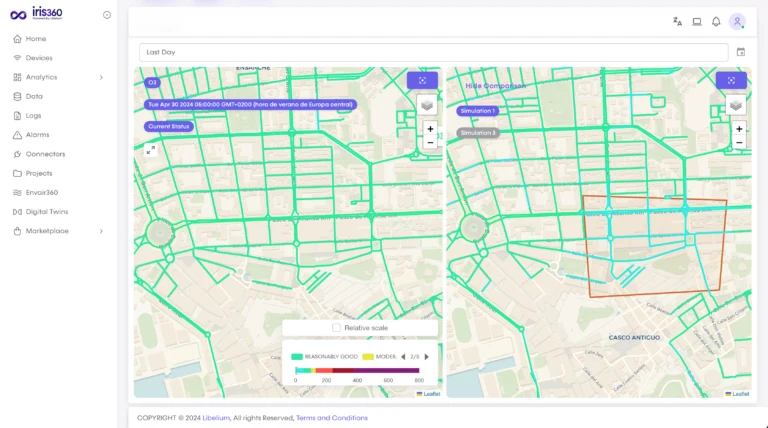The image size is (768, 428).
Task: Click the expand arrows icon on left map
Action: [150, 150]
